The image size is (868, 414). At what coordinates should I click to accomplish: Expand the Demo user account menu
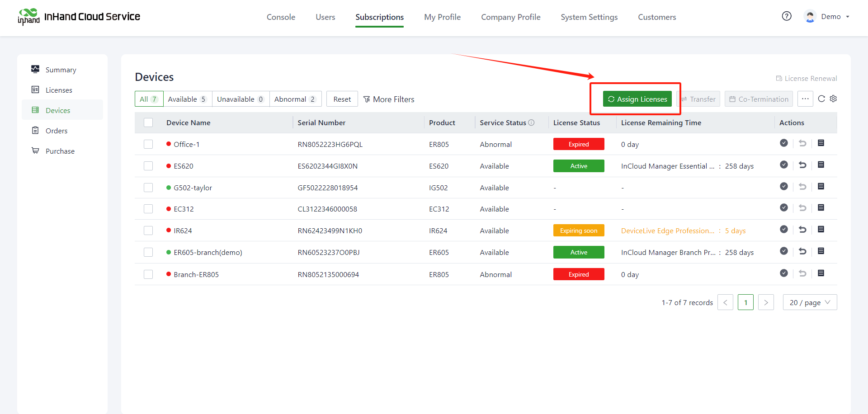click(827, 17)
